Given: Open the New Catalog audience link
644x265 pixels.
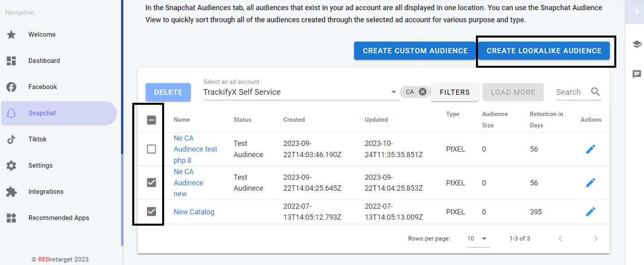Looking at the screenshot, I should [x=194, y=211].
